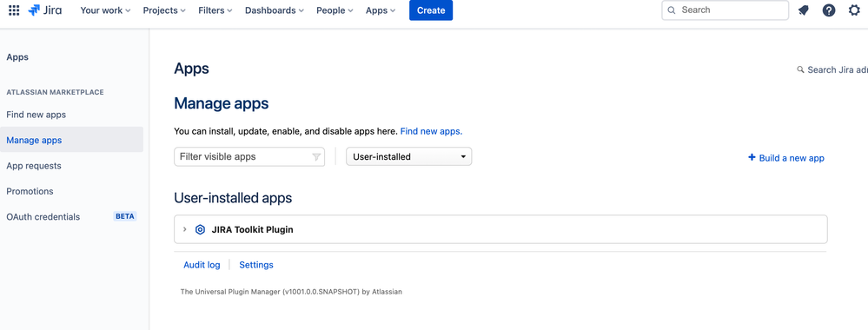Select App requests in the sidebar
868x330 pixels.
(34, 166)
